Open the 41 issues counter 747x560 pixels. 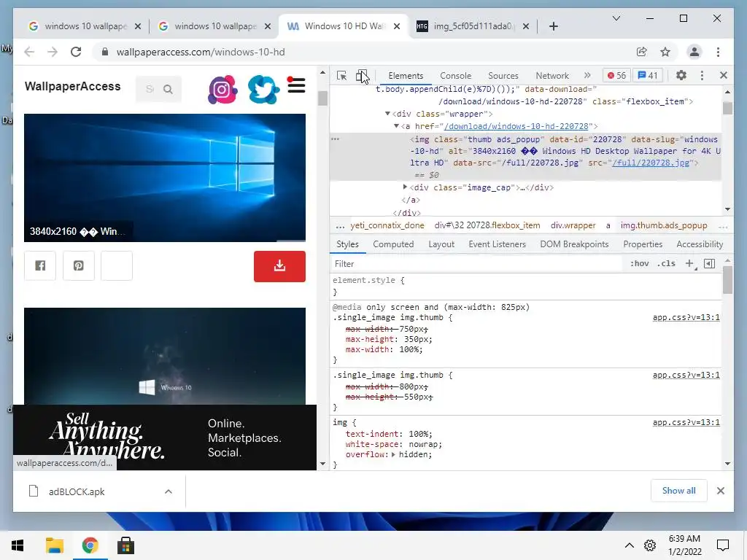[648, 75]
